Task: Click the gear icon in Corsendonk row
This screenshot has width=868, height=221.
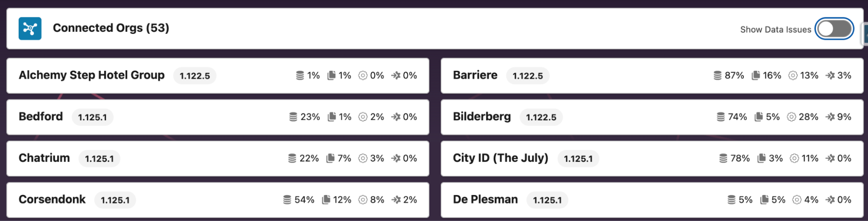Action: coord(363,200)
